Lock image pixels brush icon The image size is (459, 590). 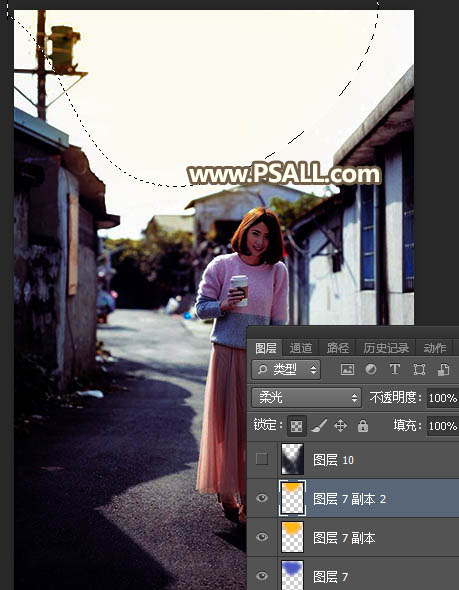click(319, 426)
